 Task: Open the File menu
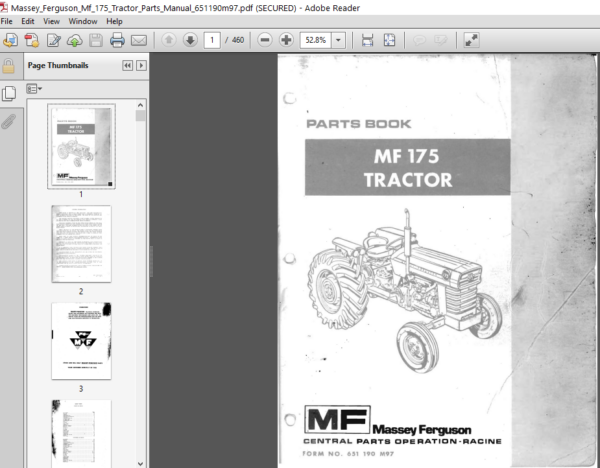point(7,21)
